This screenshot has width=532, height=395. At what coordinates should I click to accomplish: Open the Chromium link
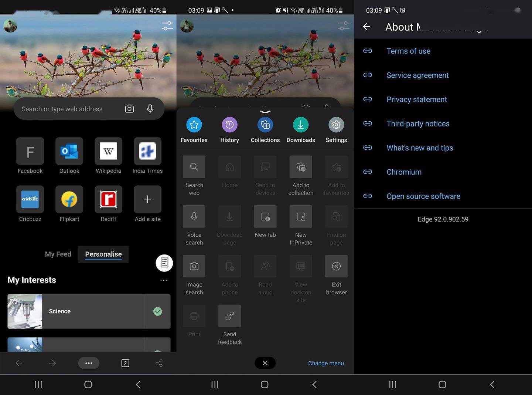[x=404, y=172]
